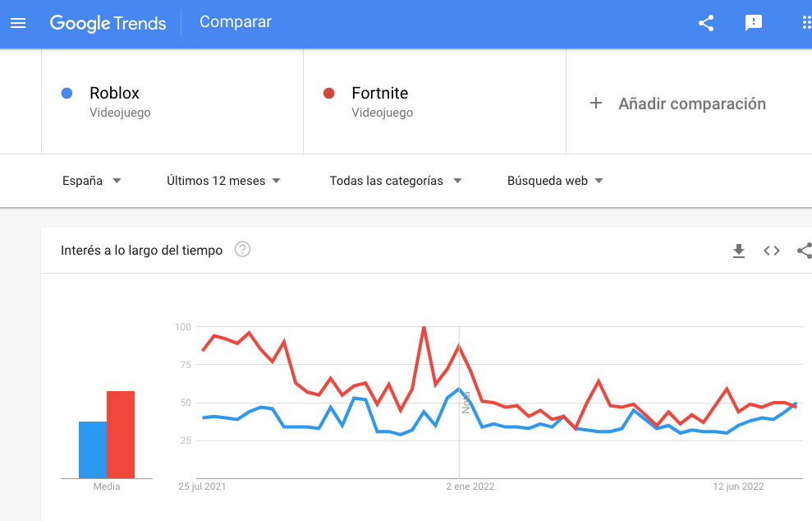The width and height of the screenshot is (812, 521).
Task: Click the share icon in header
Action: pyautogui.click(x=706, y=23)
